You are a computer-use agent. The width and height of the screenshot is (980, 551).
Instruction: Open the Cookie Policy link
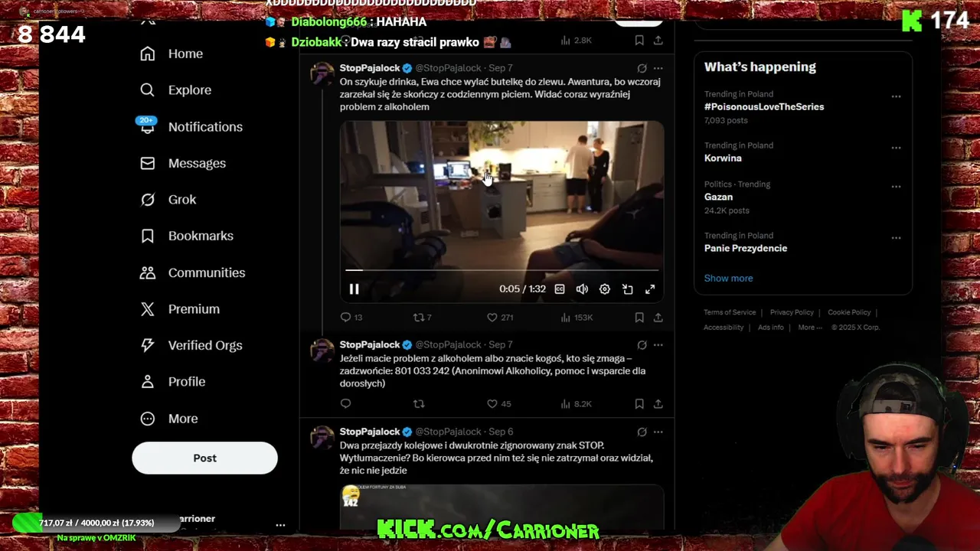pos(849,312)
